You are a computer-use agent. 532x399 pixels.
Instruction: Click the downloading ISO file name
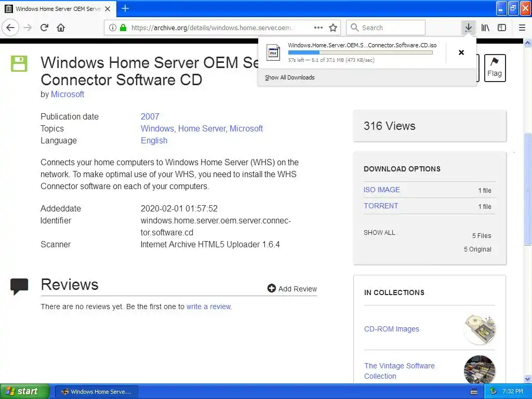tap(362, 45)
